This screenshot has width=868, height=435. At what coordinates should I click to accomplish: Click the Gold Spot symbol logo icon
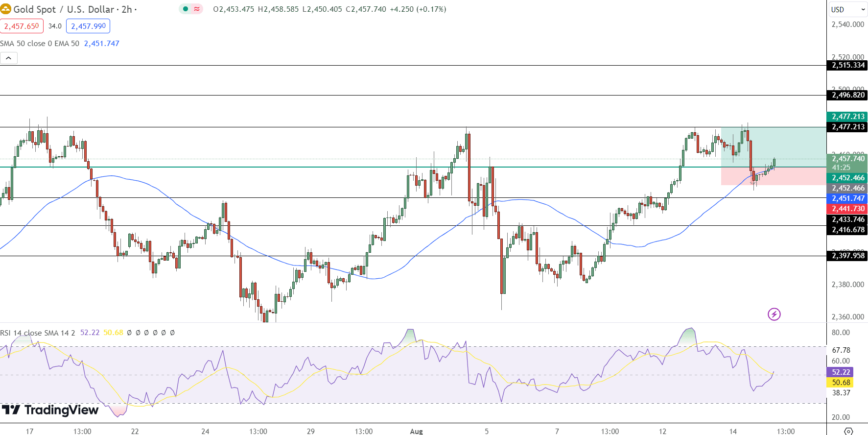(5, 9)
